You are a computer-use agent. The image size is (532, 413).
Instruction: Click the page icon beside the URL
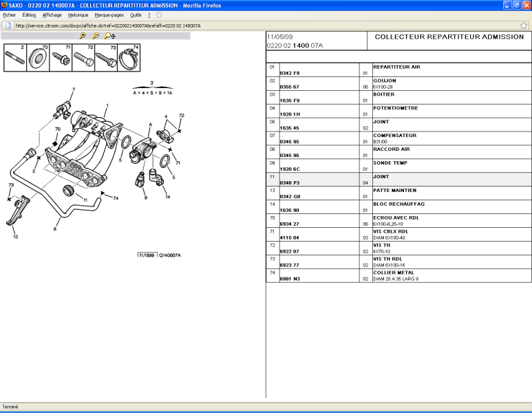[x=8, y=25]
